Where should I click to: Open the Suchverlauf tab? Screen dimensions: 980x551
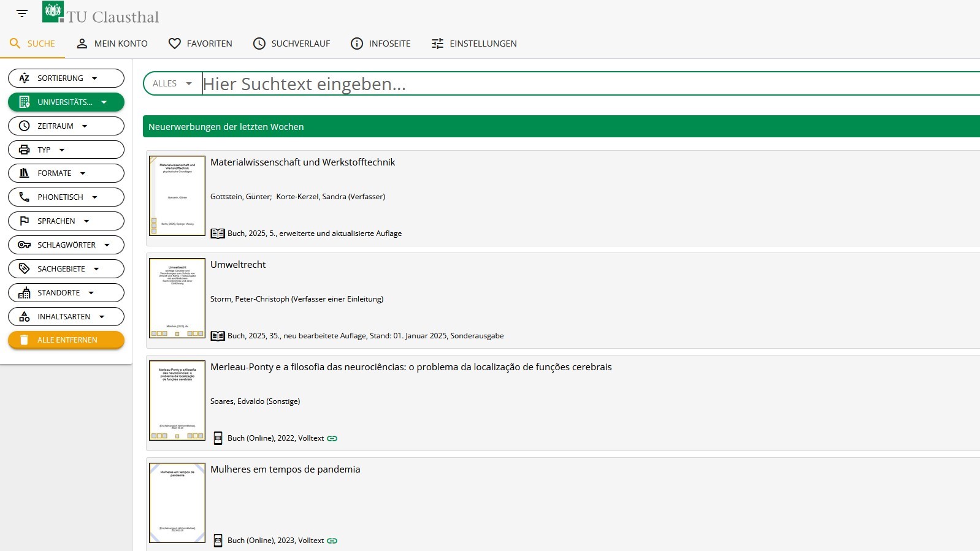tap(292, 44)
